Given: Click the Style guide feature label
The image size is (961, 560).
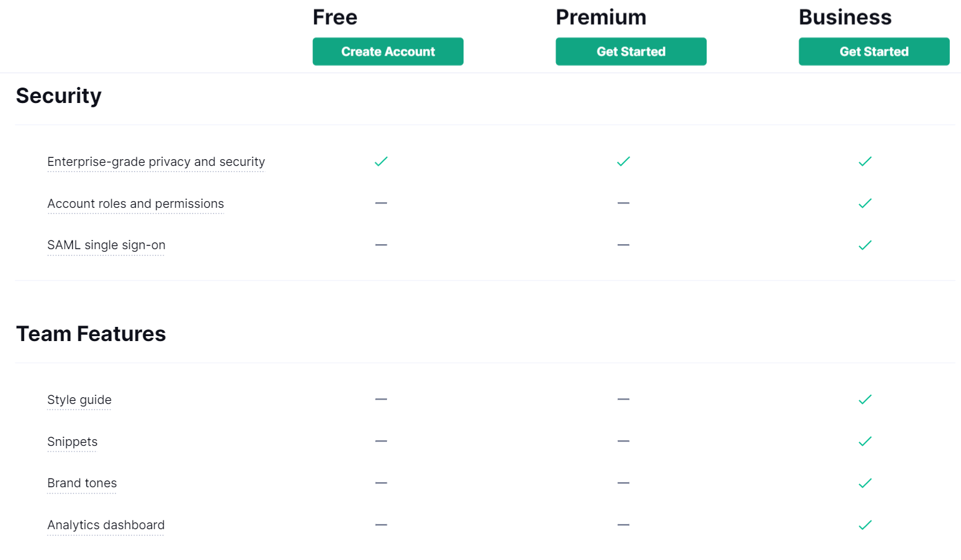Looking at the screenshot, I should [80, 400].
